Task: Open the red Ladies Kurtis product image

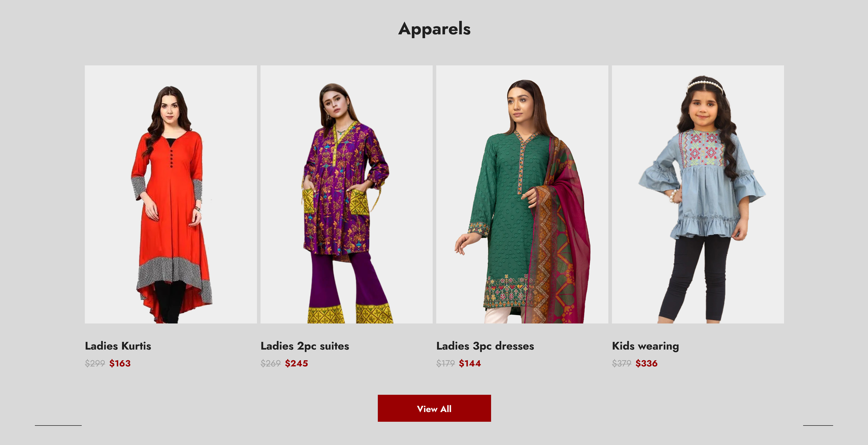Action: click(171, 194)
